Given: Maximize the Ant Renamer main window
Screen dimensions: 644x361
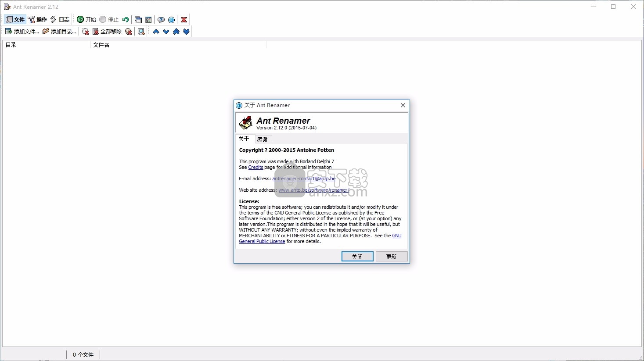Looking at the screenshot, I should click(x=613, y=7).
